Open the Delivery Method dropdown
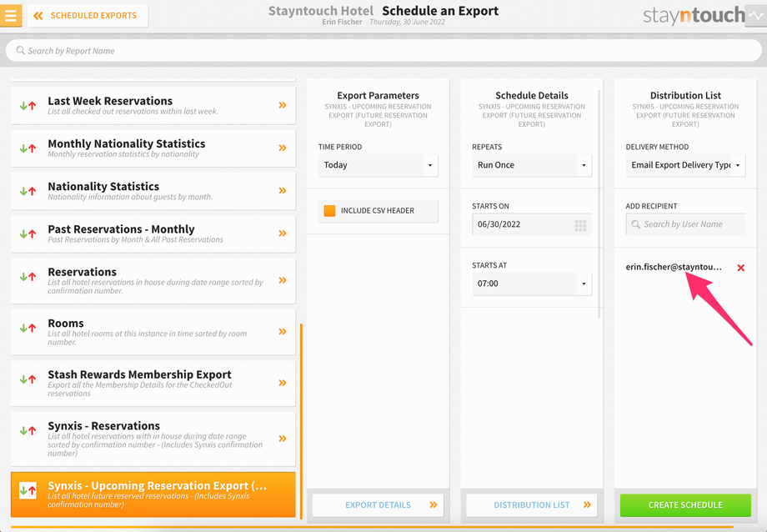 pyautogui.click(x=685, y=165)
